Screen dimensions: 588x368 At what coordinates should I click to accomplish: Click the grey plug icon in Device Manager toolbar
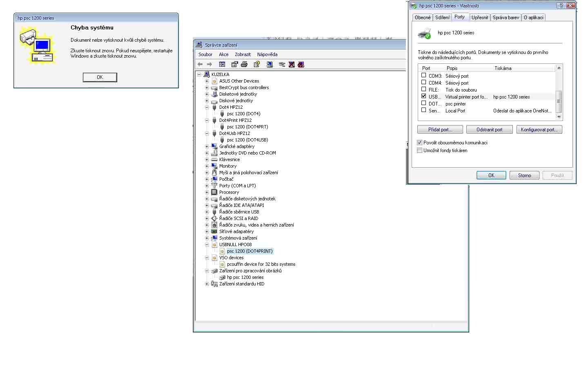(282, 64)
